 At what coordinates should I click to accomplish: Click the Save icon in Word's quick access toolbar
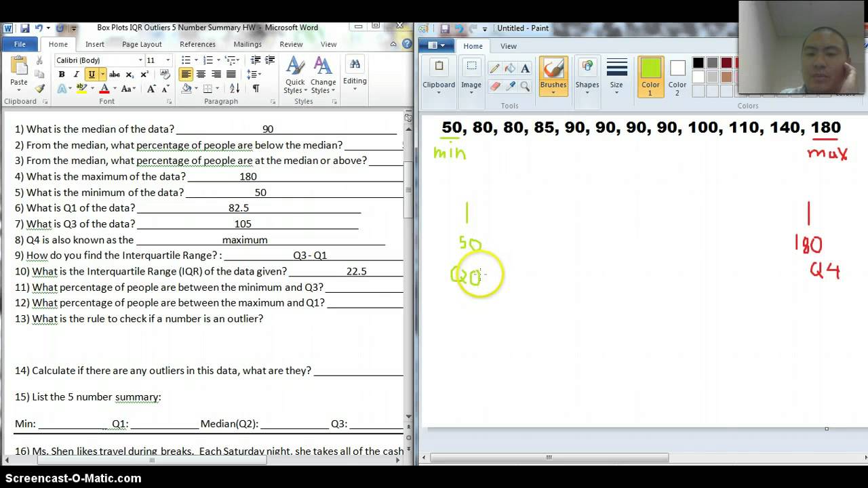point(24,28)
